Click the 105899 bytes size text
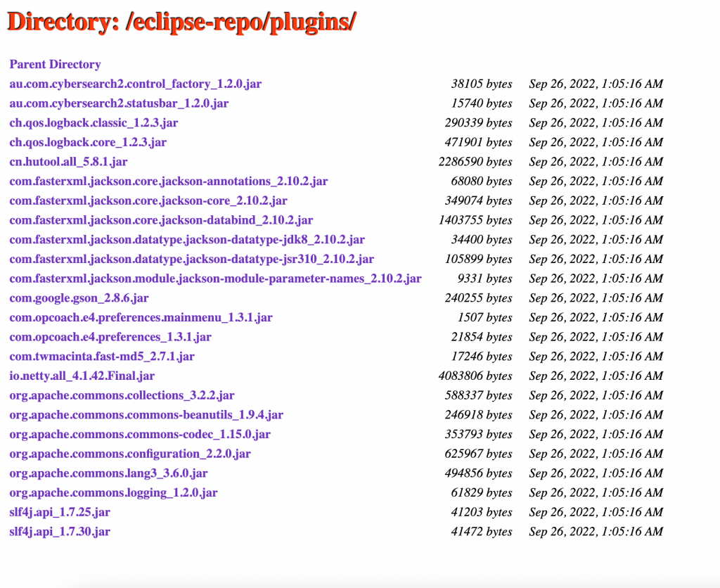Screen dimensions: 720x588 click(478, 259)
